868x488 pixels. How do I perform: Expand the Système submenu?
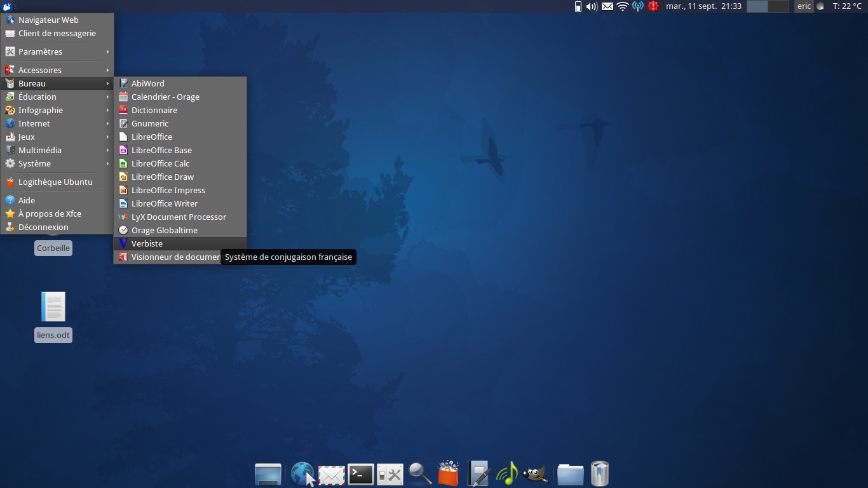click(57, 163)
